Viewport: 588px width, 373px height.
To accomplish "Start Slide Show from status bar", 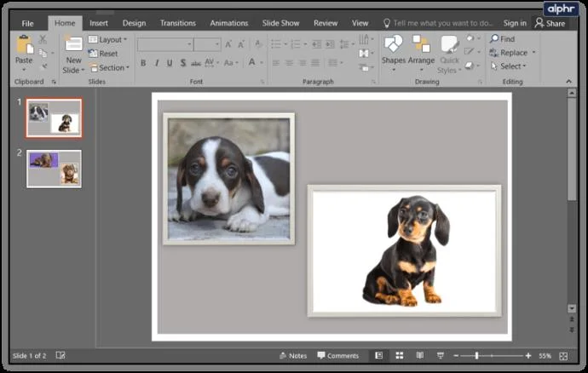I will pyautogui.click(x=441, y=355).
